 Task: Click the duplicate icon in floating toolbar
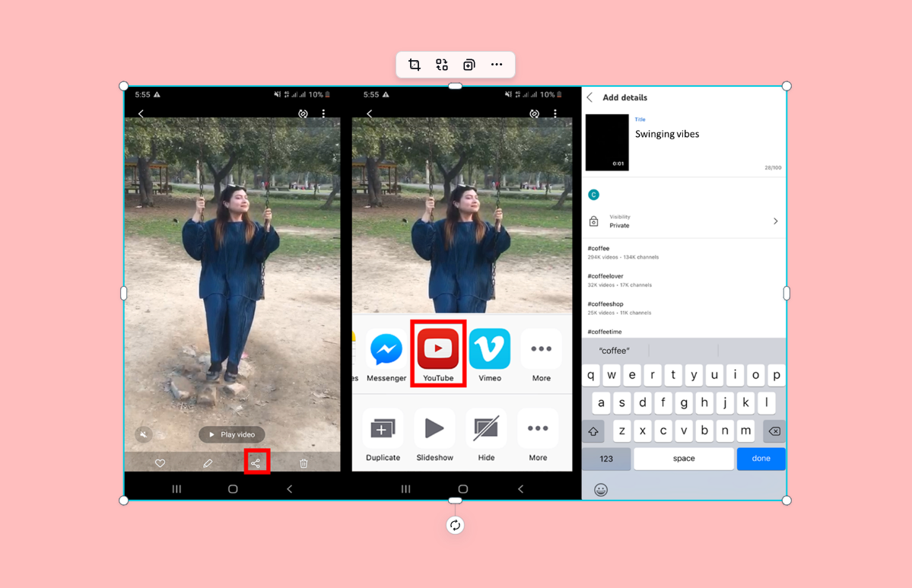(469, 65)
